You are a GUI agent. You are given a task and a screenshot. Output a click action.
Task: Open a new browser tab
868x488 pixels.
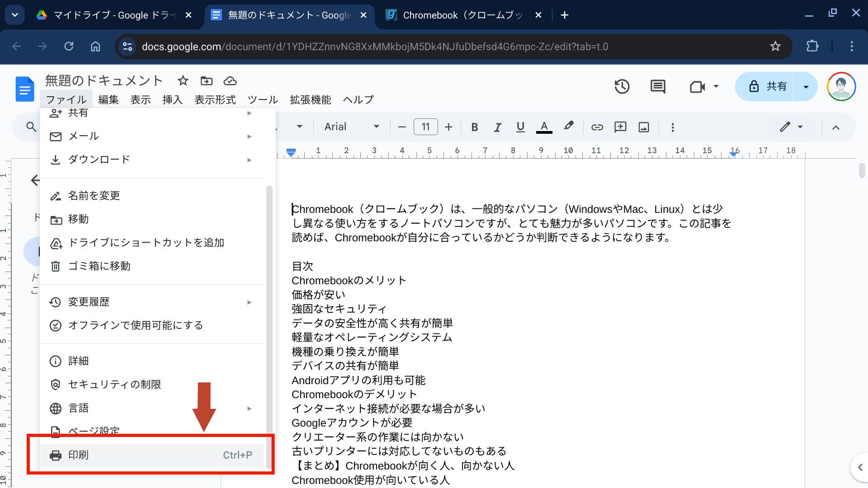(565, 15)
